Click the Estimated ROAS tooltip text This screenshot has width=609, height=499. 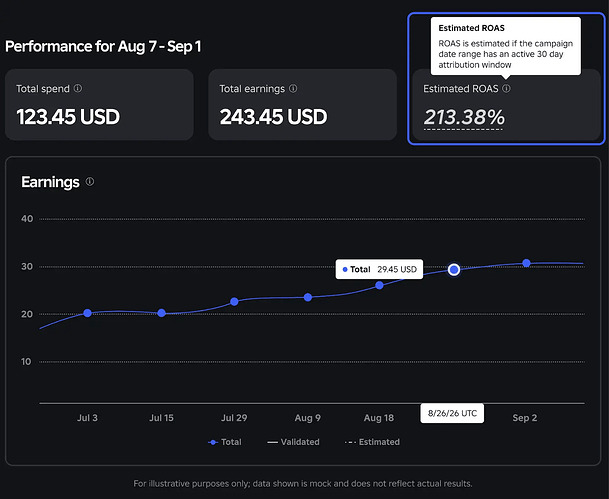pos(505,54)
